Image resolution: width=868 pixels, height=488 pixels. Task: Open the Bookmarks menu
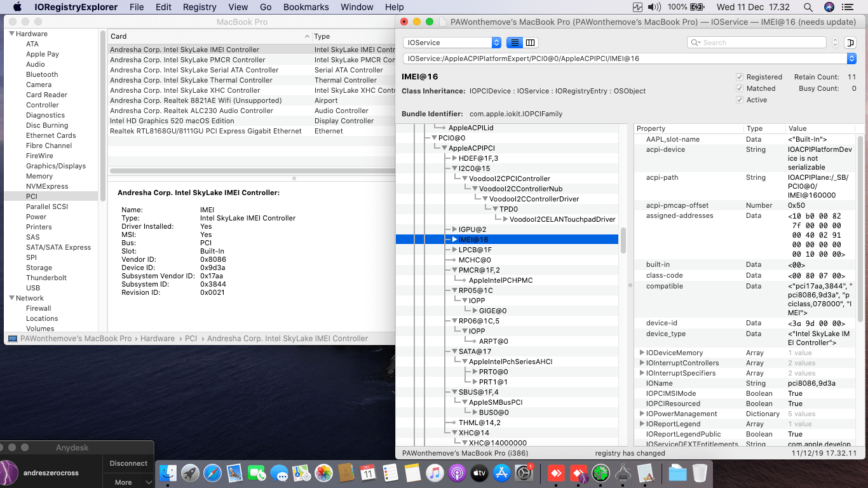tap(306, 7)
